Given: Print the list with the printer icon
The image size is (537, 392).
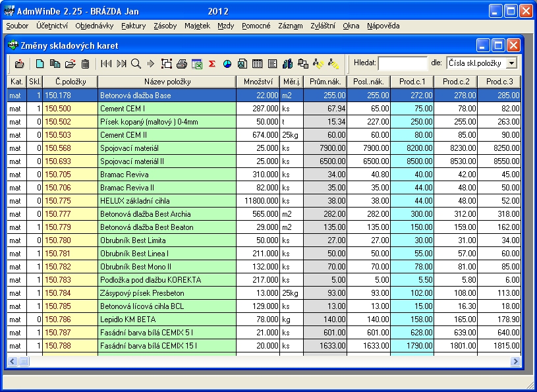Looking at the screenshot, I should [x=181, y=64].
